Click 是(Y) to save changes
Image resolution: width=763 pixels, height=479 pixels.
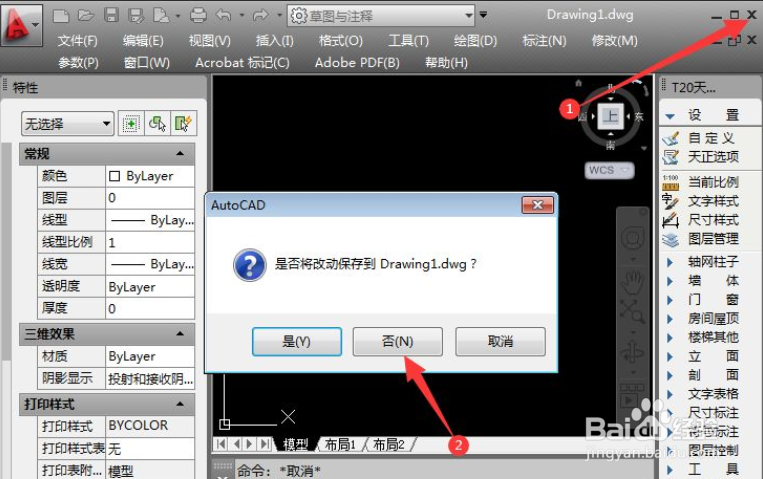point(297,342)
